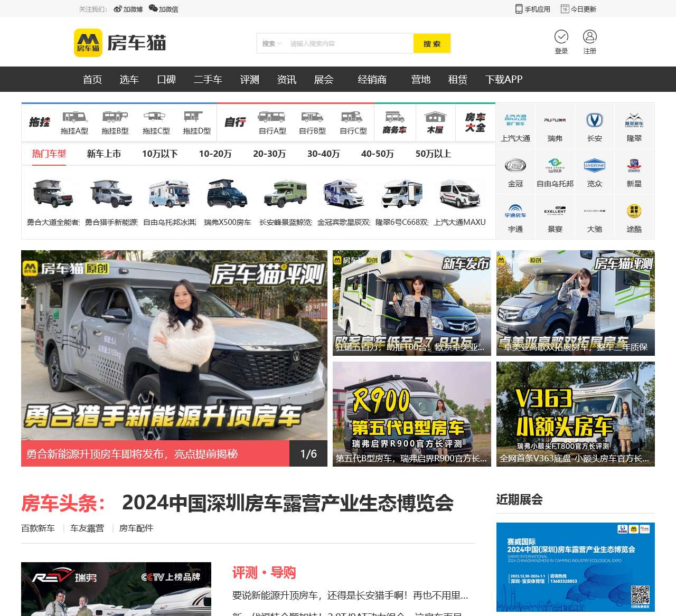Viewport: 676px width, 616px height.
Task: Open the 赛威国际 expo banner
Action: pos(576,567)
